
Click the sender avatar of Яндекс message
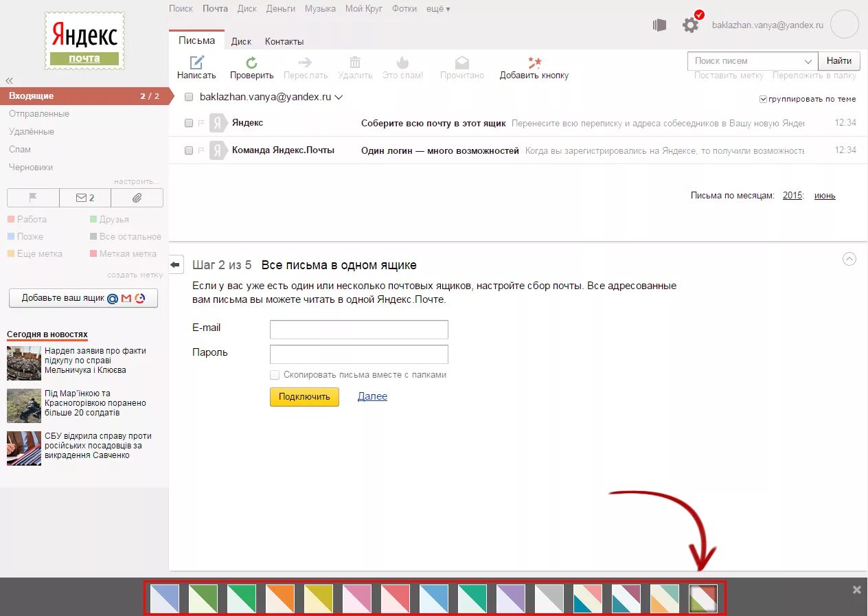218,123
